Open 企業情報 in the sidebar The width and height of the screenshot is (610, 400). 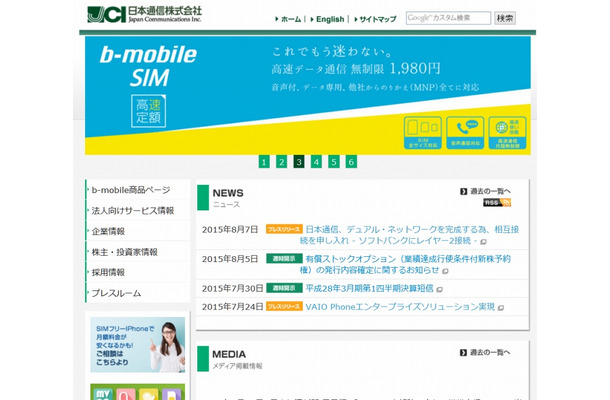(x=138, y=231)
